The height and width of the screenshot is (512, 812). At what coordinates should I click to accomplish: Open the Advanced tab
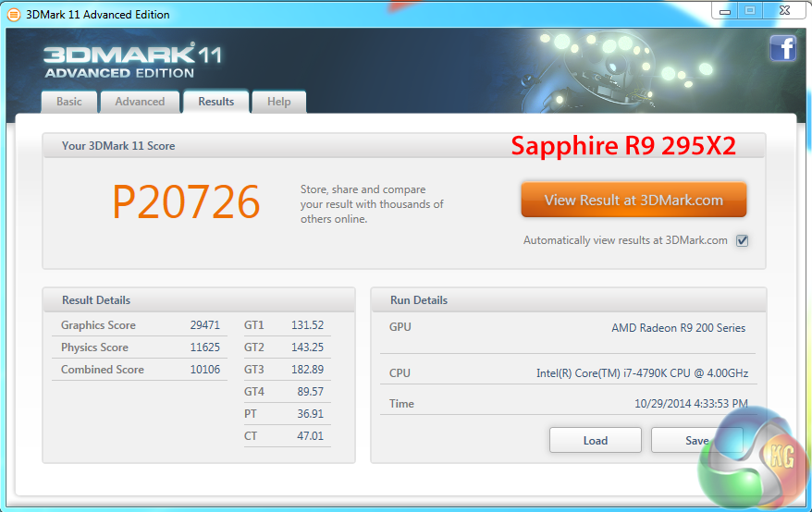pos(140,102)
